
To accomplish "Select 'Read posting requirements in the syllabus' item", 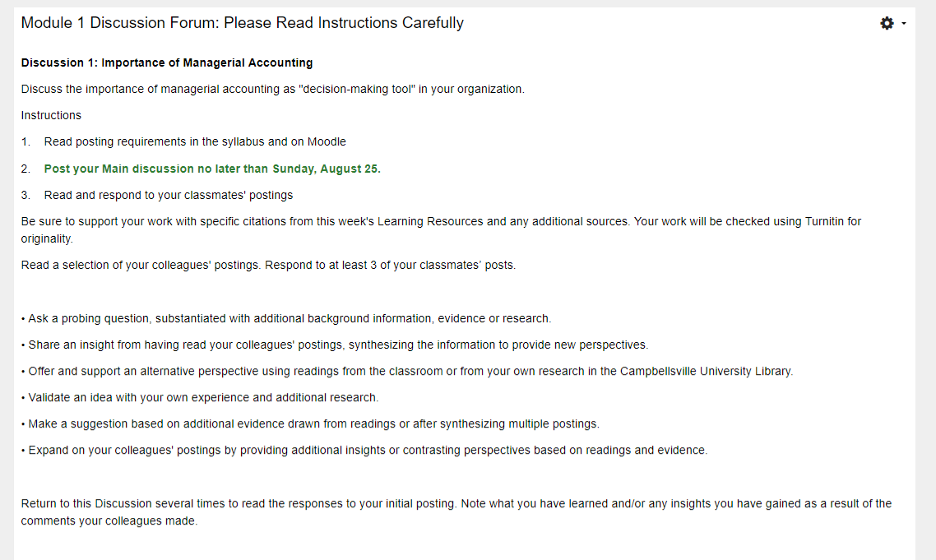I will (195, 141).
